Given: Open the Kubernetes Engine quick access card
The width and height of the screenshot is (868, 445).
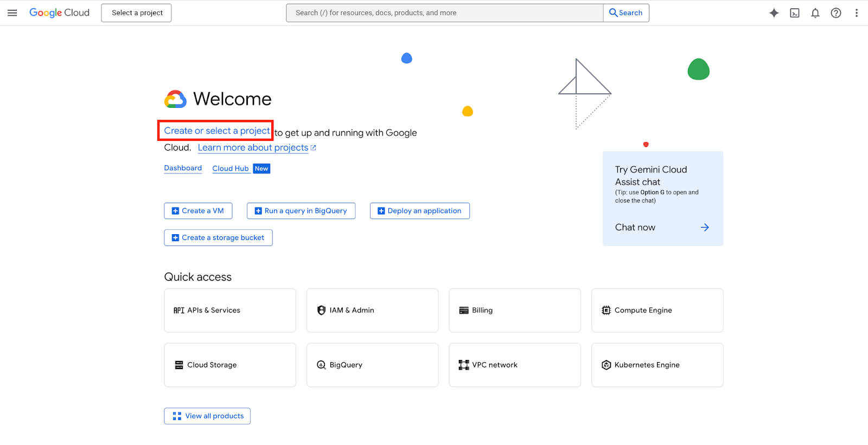Looking at the screenshot, I should 657,365.
